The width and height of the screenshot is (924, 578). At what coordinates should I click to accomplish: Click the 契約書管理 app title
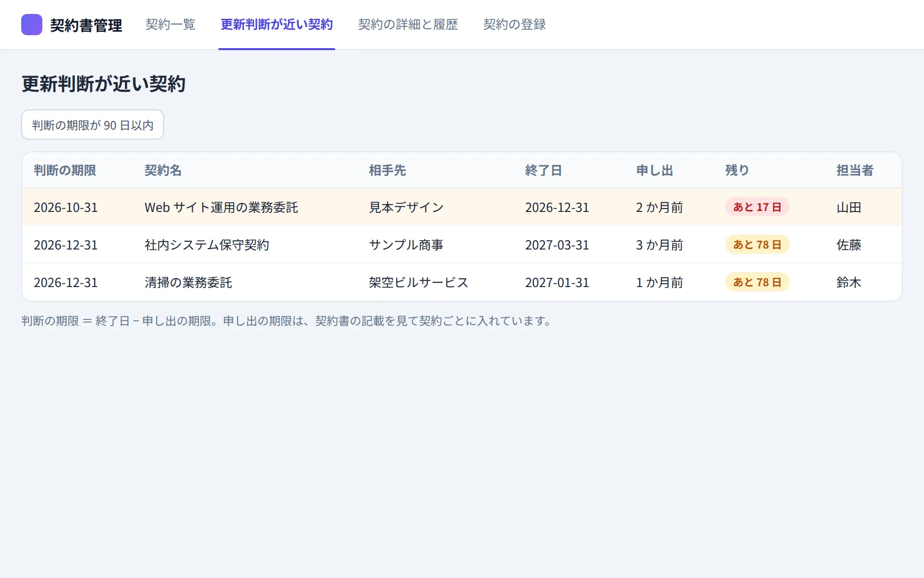(86, 25)
